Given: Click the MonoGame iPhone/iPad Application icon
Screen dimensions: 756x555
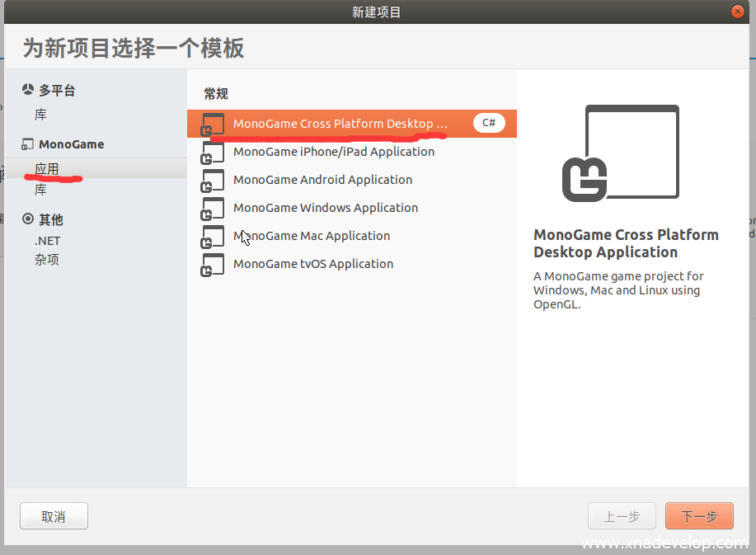Looking at the screenshot, I should [214, 152].
